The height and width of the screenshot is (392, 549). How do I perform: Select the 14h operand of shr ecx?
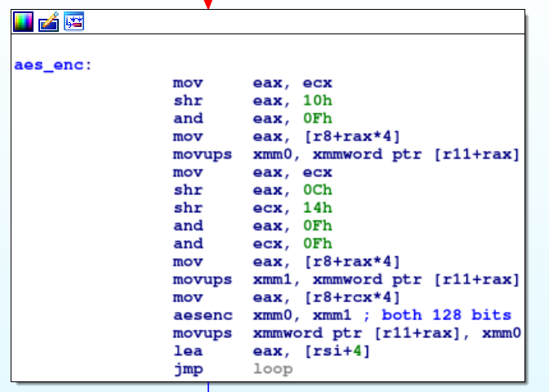[x=317, y=208]
